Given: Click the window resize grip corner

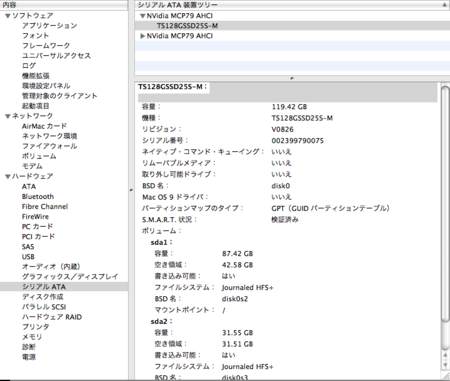Looking at the screenshot, I should click(x=445, y=376).
